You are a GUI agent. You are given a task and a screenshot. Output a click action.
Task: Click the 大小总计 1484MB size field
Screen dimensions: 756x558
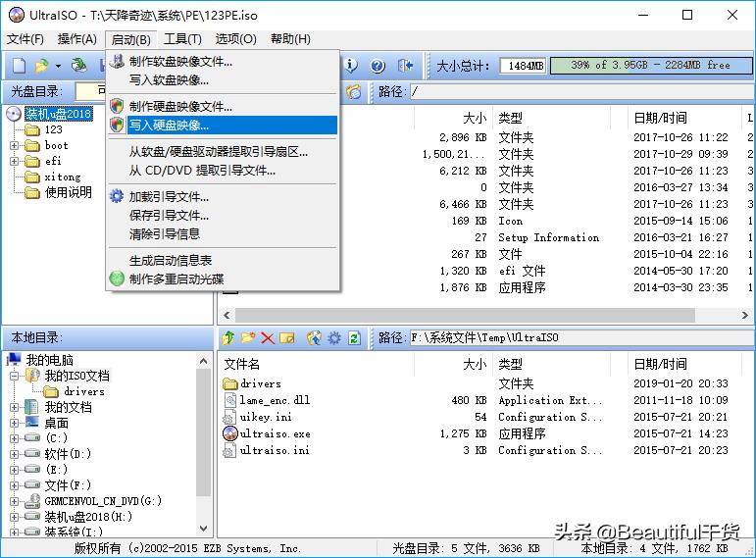523,66
